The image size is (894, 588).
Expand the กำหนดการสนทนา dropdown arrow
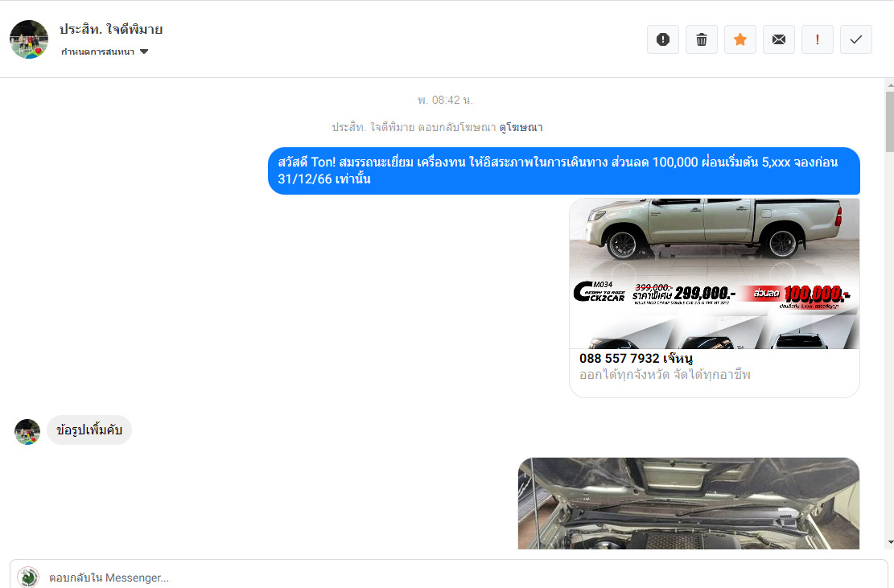click(x=144, y=51)
